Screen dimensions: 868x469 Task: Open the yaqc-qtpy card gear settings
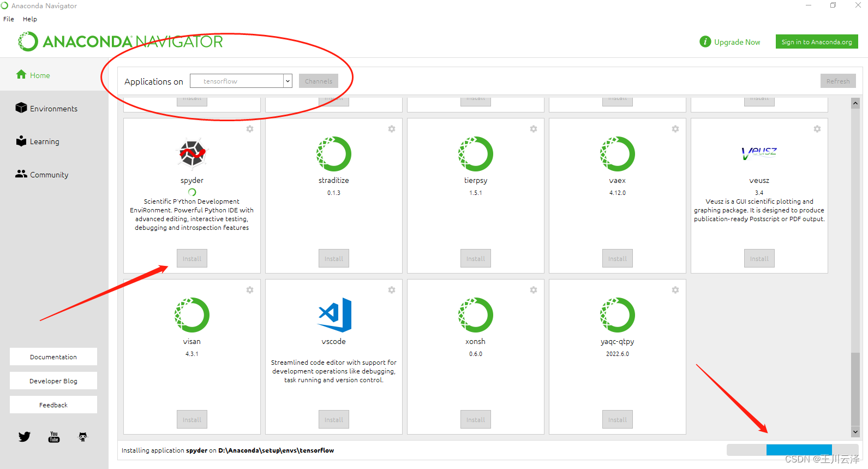pos(675,290)
